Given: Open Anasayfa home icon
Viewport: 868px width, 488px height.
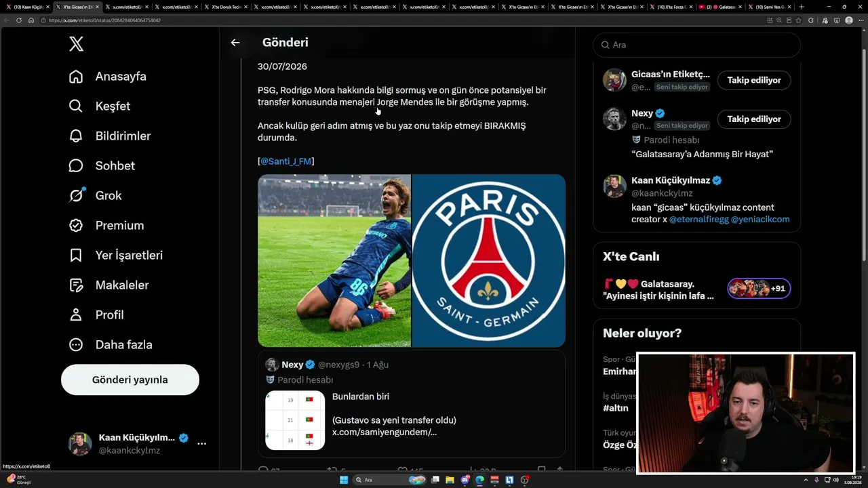Looking at the screenshot, I should tap(76, 77).
